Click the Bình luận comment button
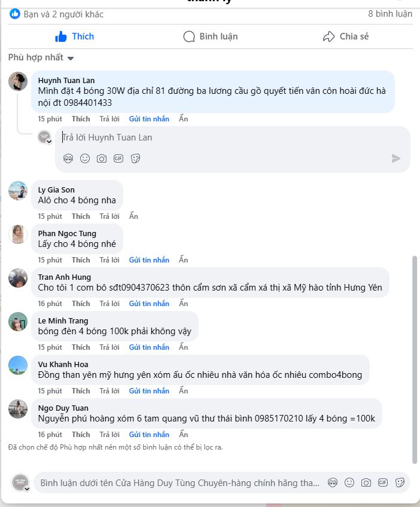Viewport: 420px width, 507px height. 210,36
